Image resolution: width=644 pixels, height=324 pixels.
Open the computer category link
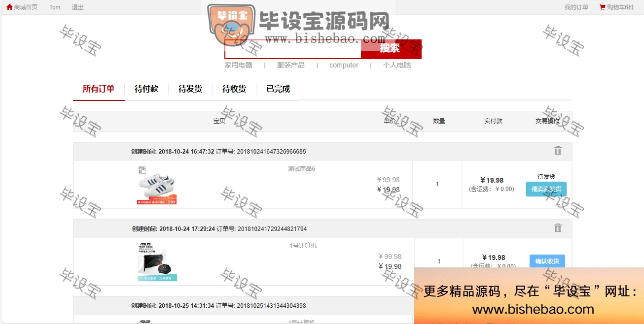344,65
